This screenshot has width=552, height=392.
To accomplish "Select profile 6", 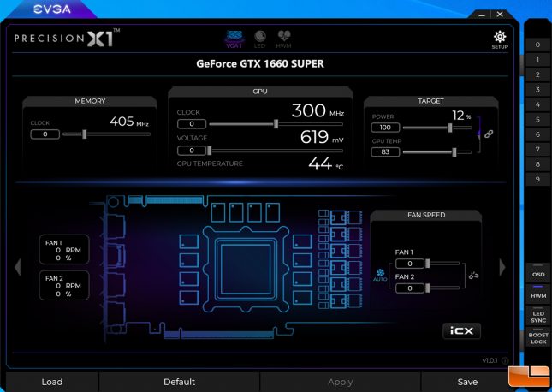I will pyautogui.click(x=537, y=134).
